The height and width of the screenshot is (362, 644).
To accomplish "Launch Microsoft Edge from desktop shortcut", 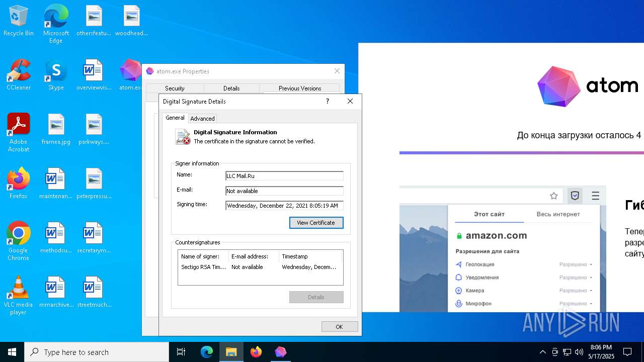I will point(56,24).
